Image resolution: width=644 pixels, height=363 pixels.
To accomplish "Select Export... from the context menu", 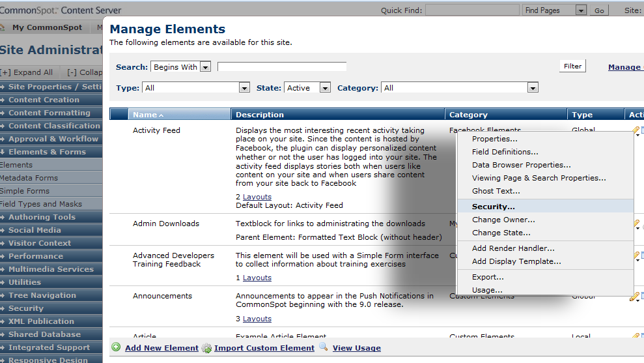I will [545, 277].
